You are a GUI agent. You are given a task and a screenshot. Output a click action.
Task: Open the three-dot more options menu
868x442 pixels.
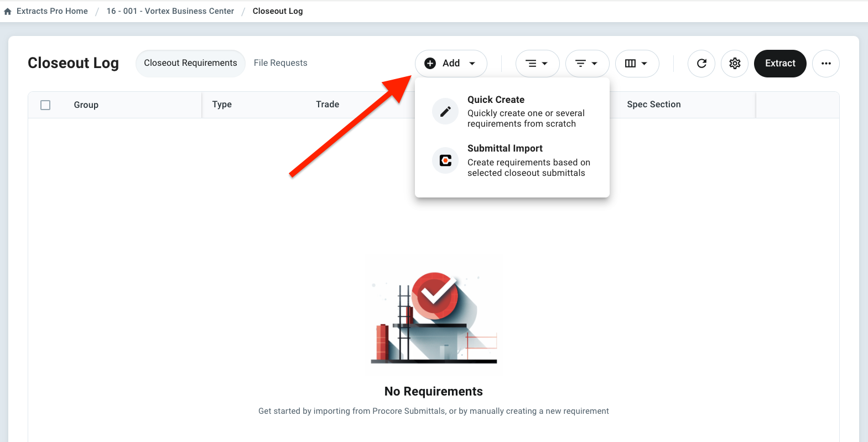pos(826,64)
